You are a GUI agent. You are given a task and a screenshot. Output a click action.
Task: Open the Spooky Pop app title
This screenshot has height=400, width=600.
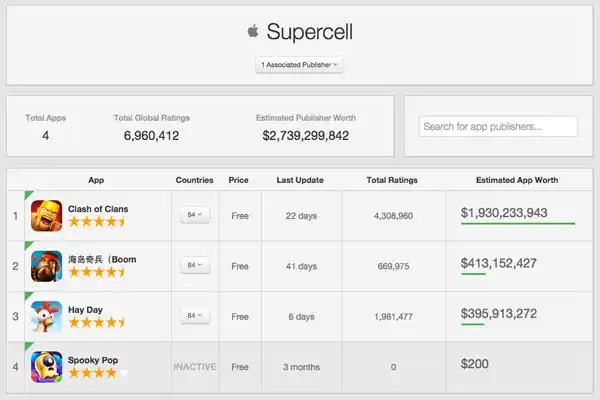tap(93, 360)
